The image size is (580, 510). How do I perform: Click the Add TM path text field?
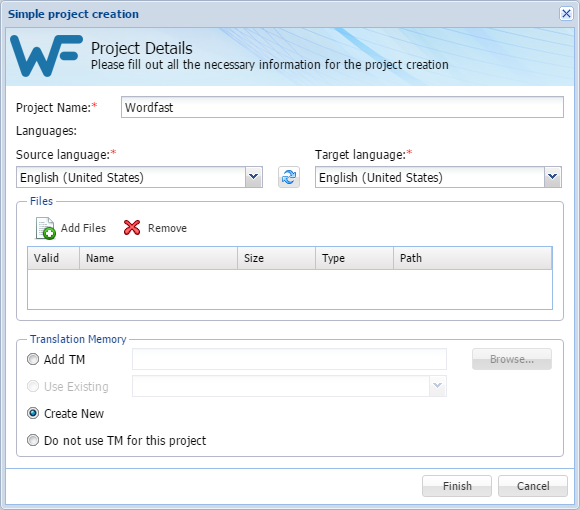[x=289, y=359]
